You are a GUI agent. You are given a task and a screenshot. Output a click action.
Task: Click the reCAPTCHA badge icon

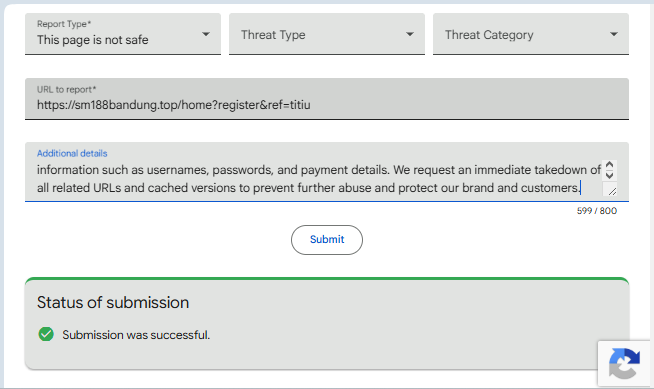(624, 364)
